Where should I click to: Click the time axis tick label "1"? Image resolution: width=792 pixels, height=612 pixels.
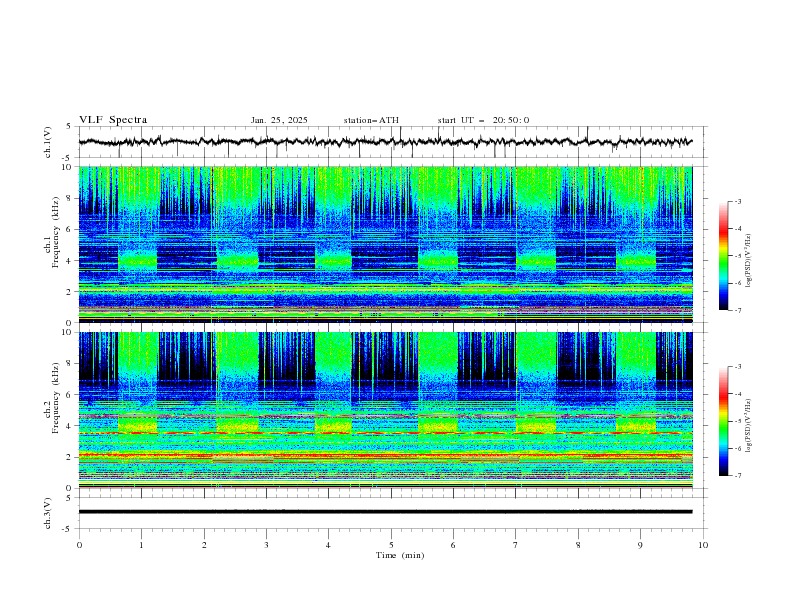click(141, 545)
